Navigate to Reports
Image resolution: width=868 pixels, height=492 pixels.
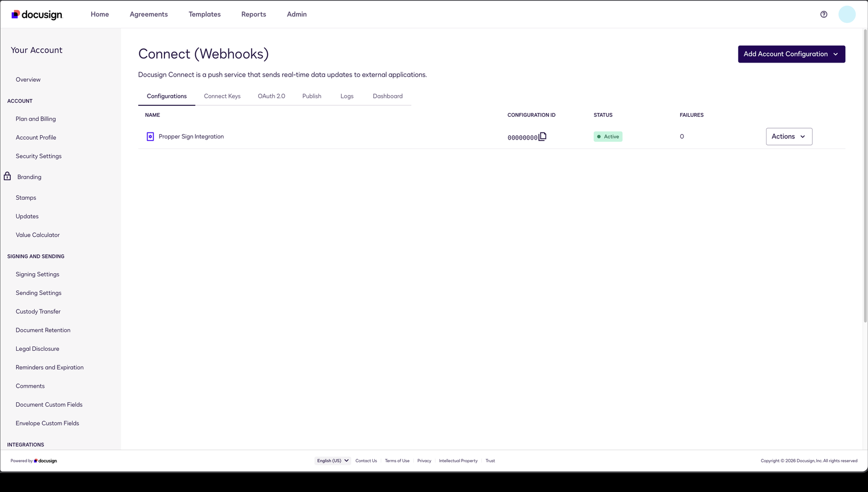click(x=254, y=15)
